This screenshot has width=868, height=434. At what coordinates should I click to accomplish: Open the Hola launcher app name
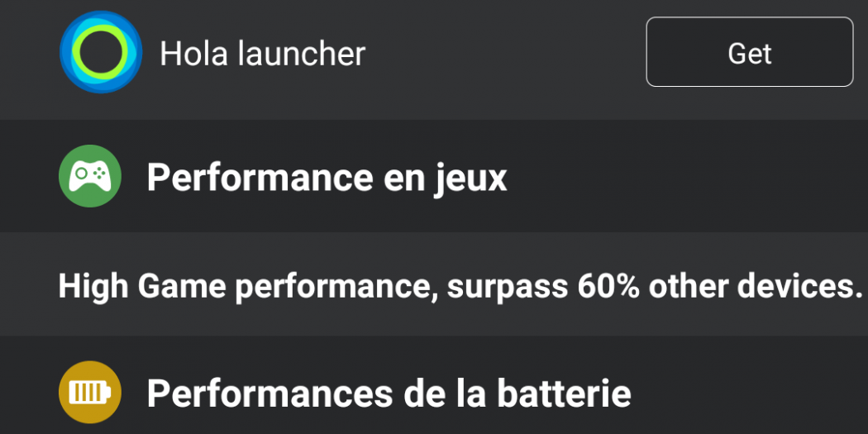[262, 54]
